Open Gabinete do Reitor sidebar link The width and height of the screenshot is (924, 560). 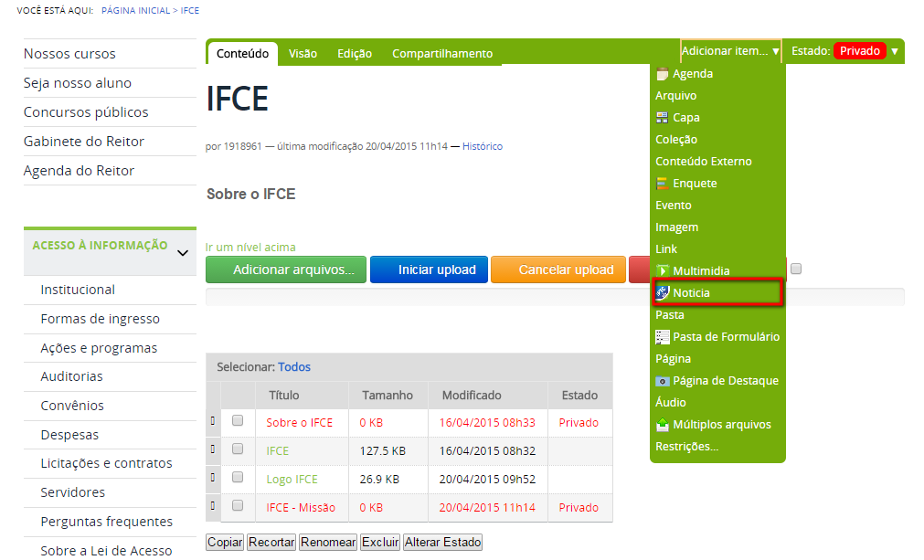84,142
